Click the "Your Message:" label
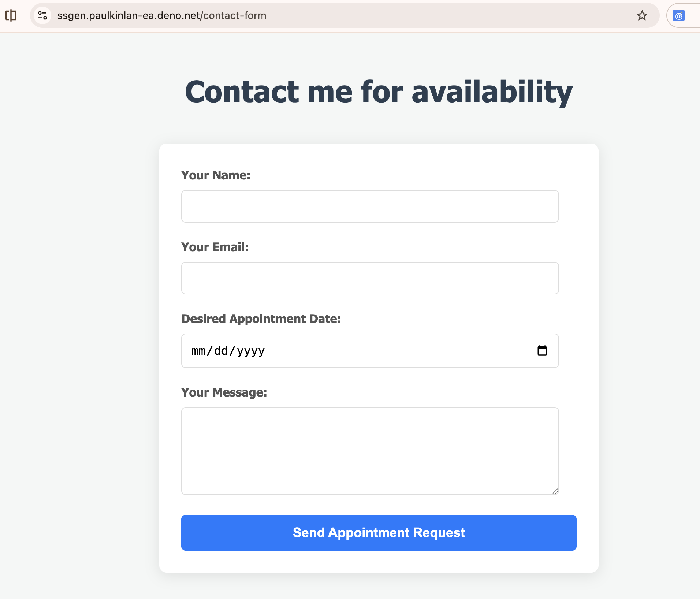This screenshot has height=599, width=700. (x=224, y=392)
